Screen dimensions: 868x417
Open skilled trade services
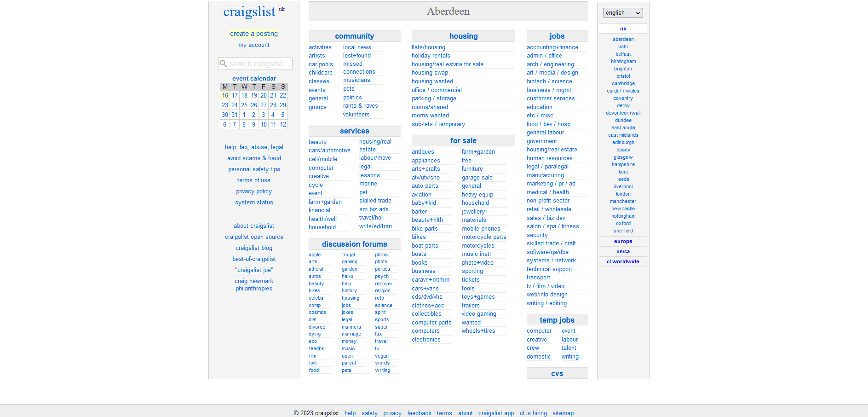coord(375,201)
